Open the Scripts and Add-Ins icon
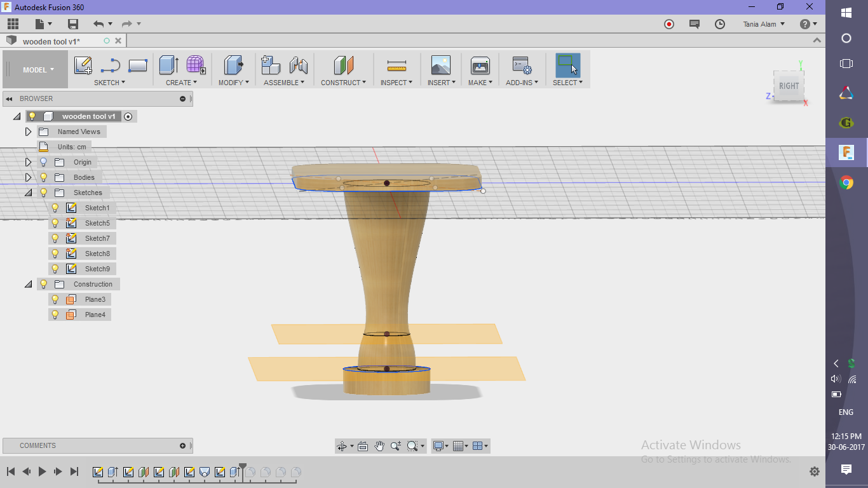This screenshot has width=868, height=488. point(522,65)
